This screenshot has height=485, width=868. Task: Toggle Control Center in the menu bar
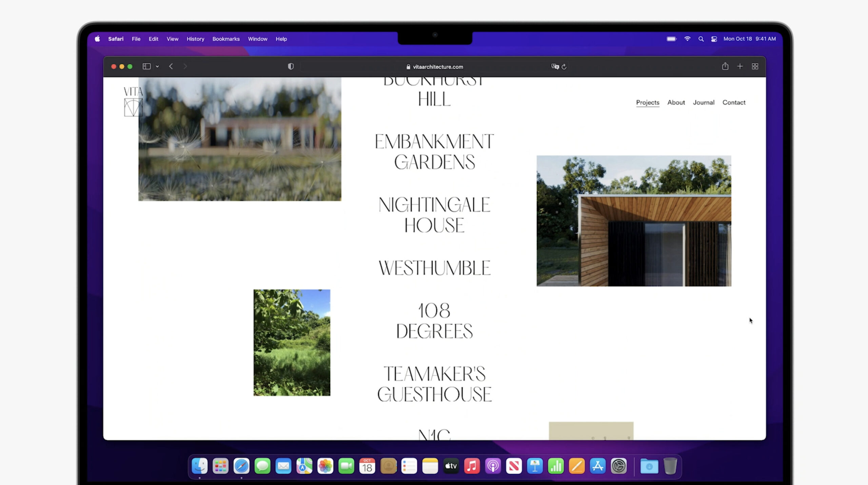click(714, 39)
